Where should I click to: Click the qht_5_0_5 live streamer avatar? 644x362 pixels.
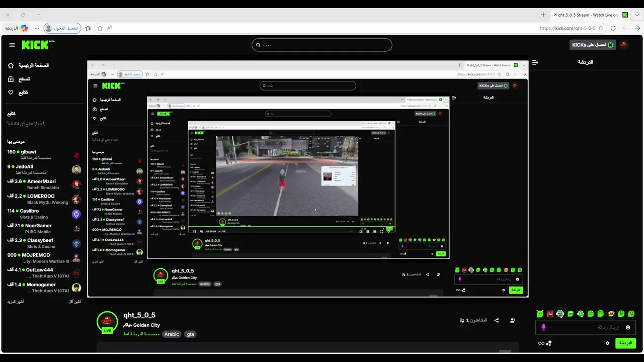point(107,322)
